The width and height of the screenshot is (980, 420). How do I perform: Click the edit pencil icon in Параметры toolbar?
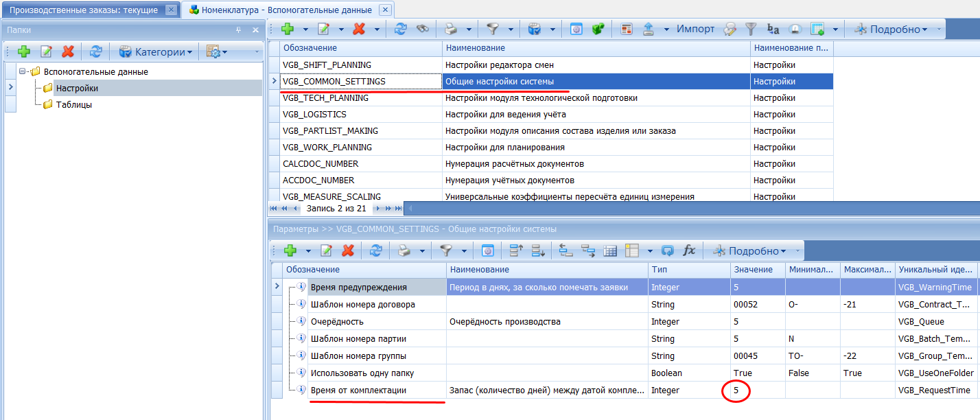click(x=326, y=251)
